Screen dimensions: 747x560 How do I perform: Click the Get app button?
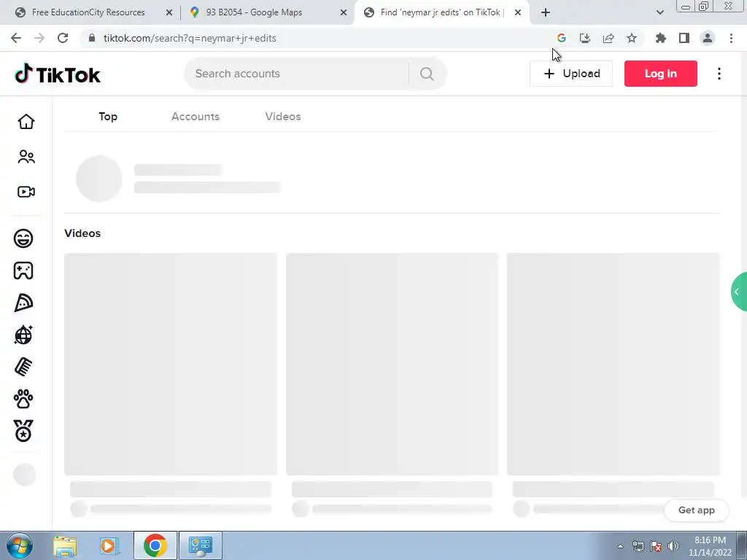click(x=697, y=510)
